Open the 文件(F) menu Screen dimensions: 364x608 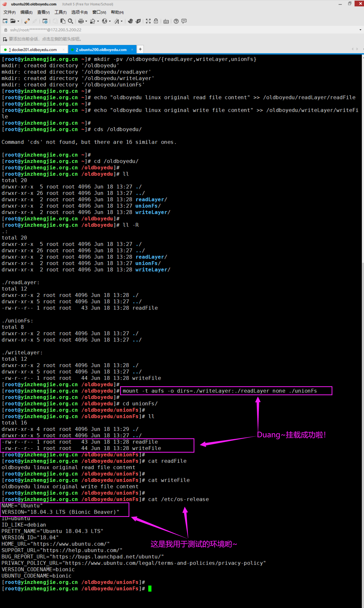(x=9, y=12)
